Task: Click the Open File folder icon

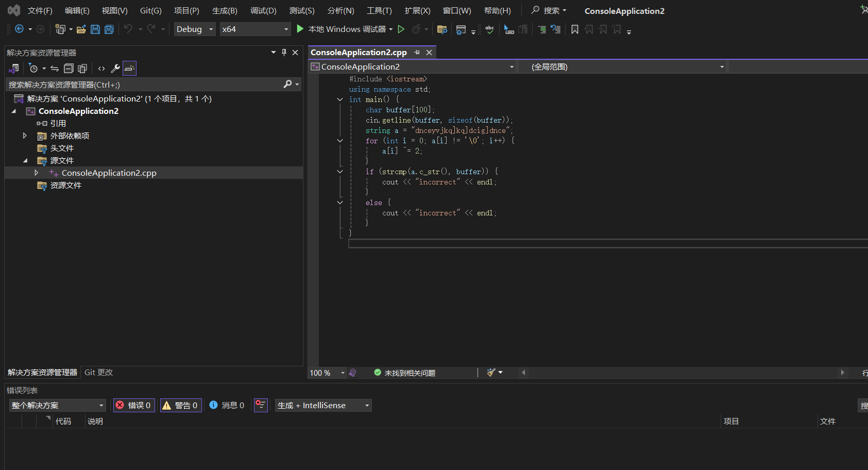Action: [81, 29]
